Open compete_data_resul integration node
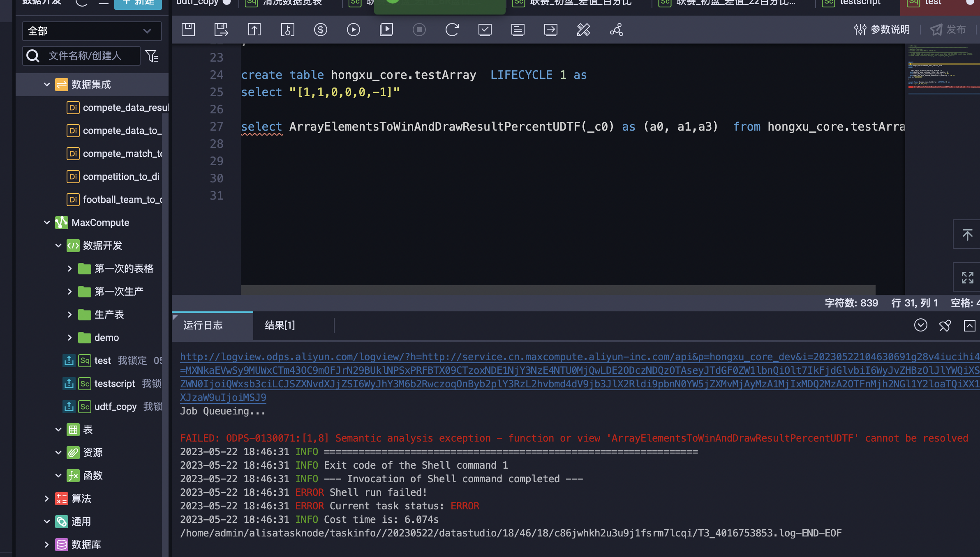 (118, 108)
